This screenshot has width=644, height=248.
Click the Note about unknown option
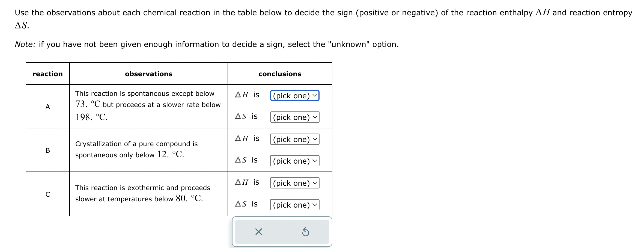pos(207,44)
